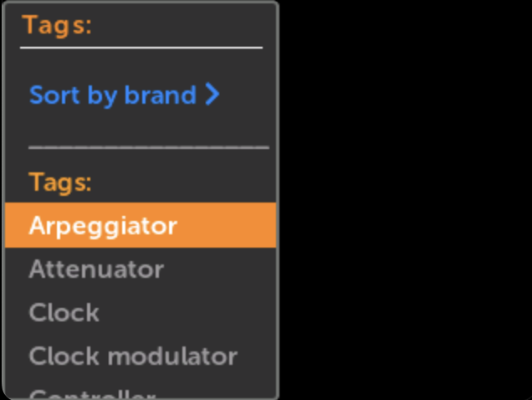This screenshot has height=400, width=532.
Task: Click the Tags: section label above Arpeggiator
Action: point(60,182)
